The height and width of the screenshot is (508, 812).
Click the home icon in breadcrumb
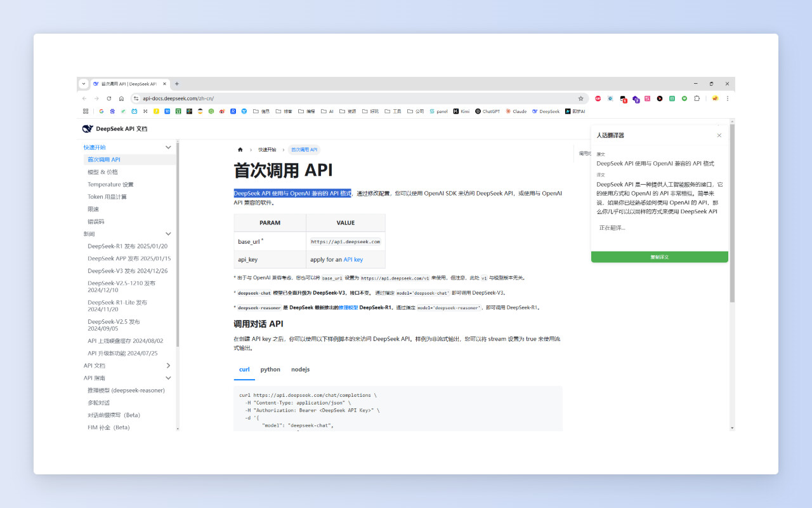(x=240, y=150)
